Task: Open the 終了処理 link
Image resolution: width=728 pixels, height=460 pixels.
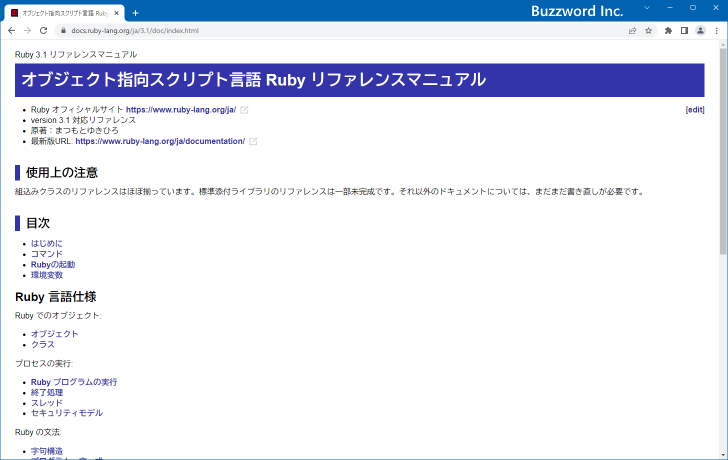Action: [47, 393]
